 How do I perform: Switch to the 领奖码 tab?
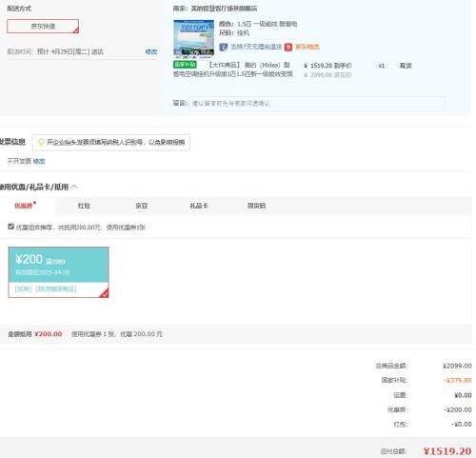(x=256, y=206)
